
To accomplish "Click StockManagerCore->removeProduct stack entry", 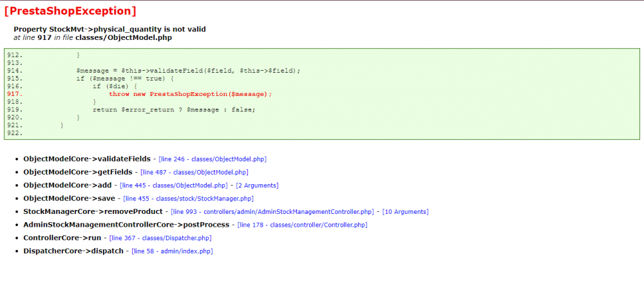I will (x=93, y=212).
